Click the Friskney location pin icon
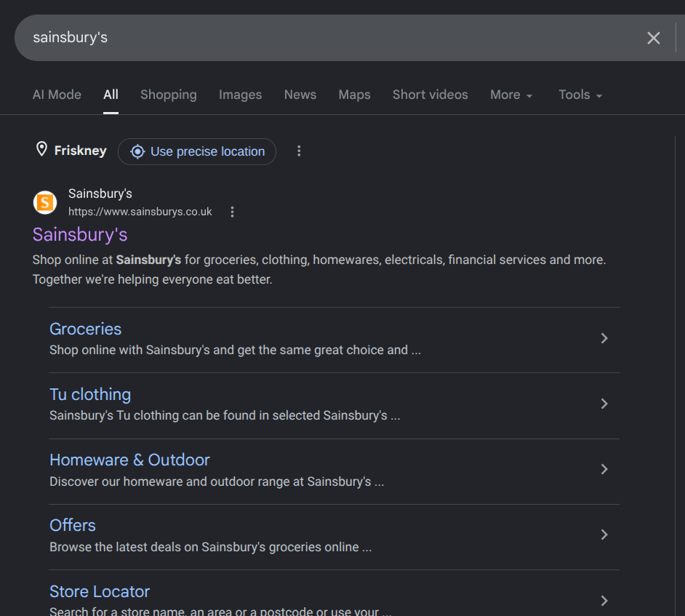Viewport: 685px width, 616px height. tap(41, 149)
